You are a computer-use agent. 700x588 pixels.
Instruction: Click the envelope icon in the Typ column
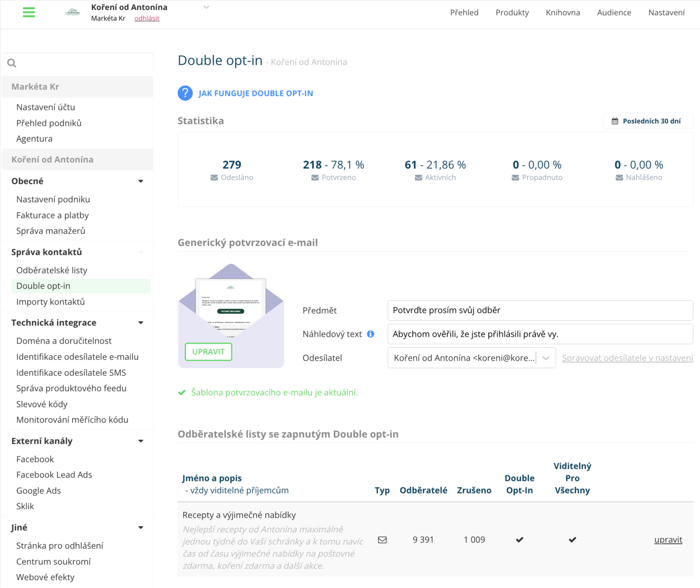(382, 539)
